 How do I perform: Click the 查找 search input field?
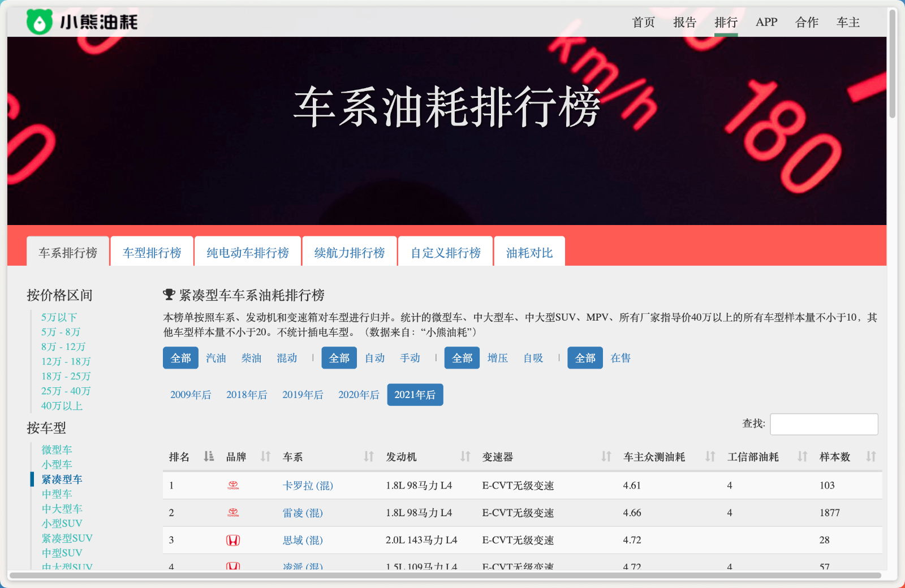[x=824, y=424]
